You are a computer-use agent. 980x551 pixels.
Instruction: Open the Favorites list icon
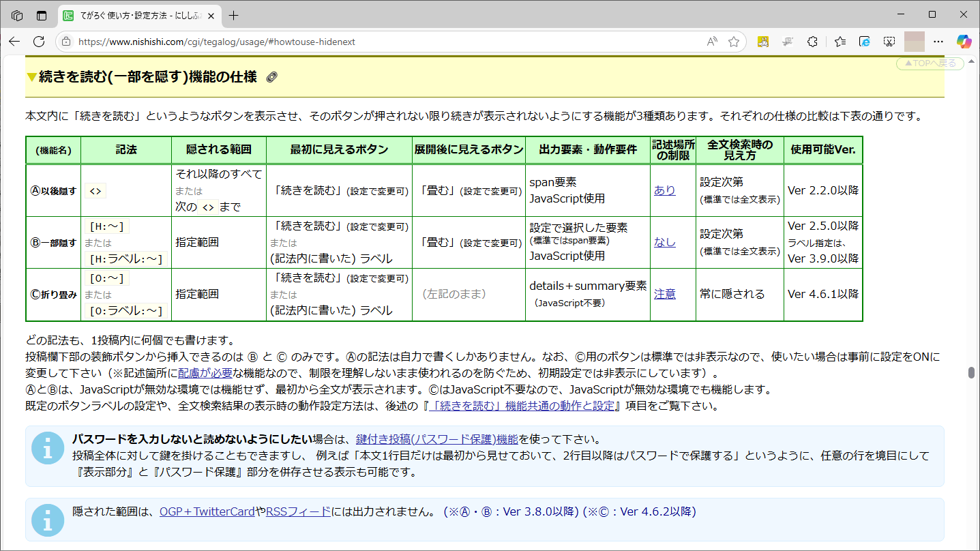[840, 42]
